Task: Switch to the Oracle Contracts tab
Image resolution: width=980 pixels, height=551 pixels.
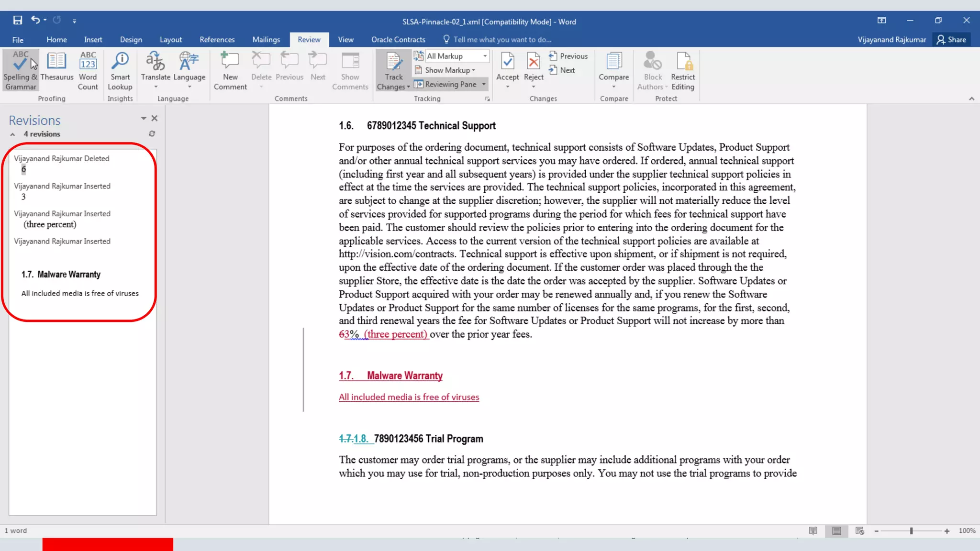Action: tap(398, 40)
